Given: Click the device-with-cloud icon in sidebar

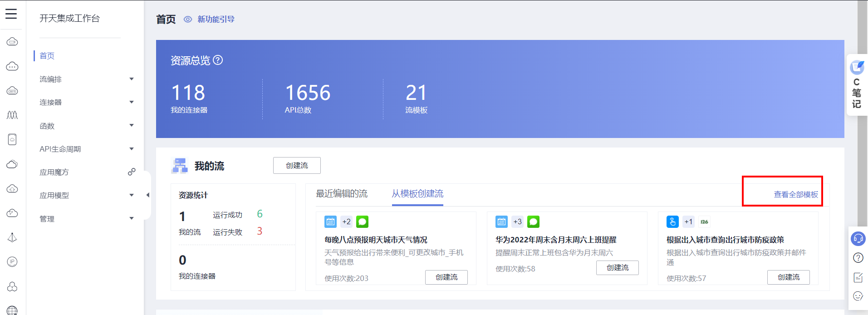Looking at the screenshot, I should [x=12, y=139].
